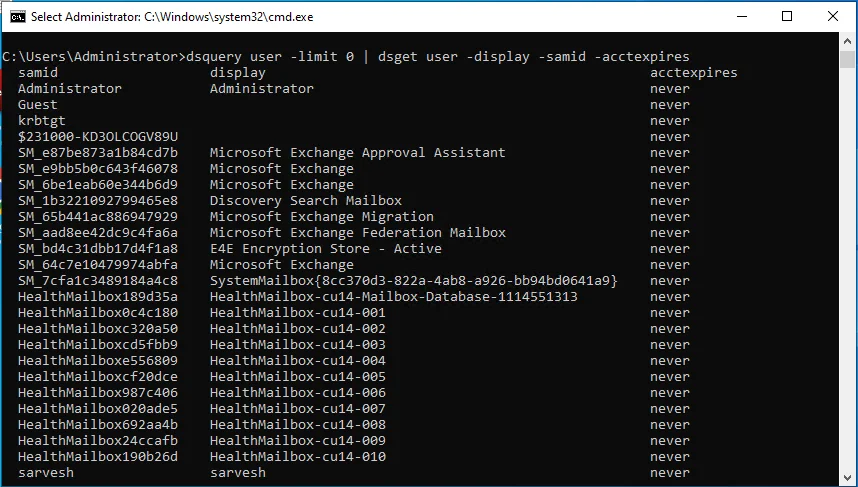This screenshot has height=487, width=858.
Task: Click 'HealthMailbox190b26d' samid
Action: click(98, 456)
